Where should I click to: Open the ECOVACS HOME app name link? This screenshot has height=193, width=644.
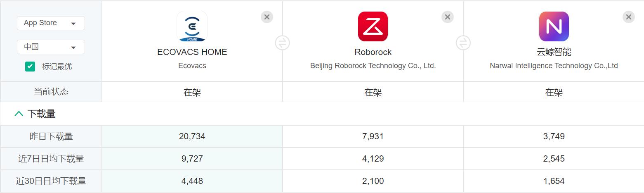[x=192, y=52]
